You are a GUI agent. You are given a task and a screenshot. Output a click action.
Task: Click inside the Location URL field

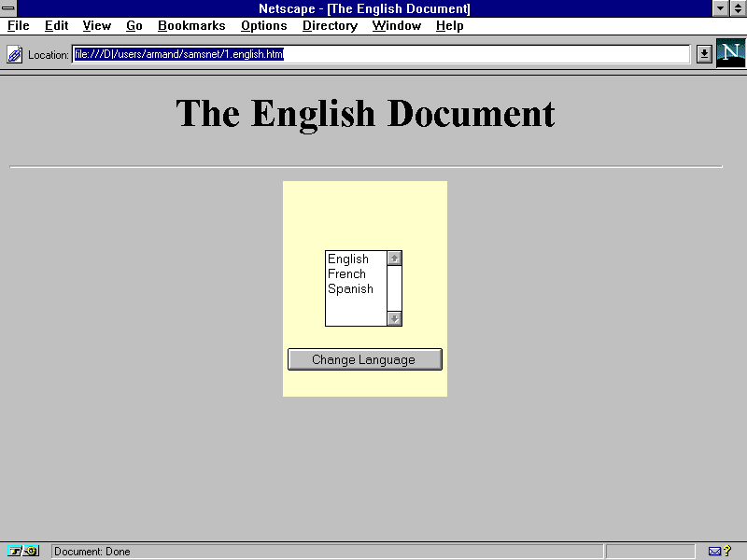point(467,54)
